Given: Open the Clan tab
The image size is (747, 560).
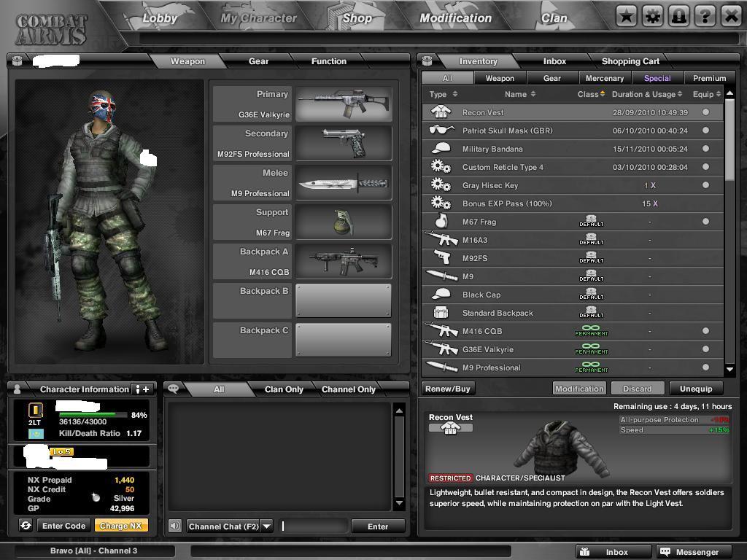Looking at the screenshot, I should [554, 18].
